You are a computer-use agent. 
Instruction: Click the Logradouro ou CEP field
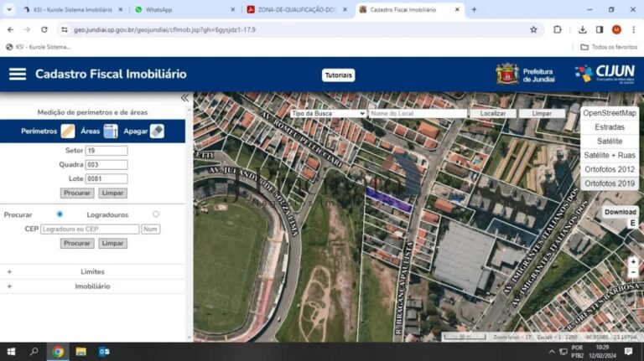90,229
